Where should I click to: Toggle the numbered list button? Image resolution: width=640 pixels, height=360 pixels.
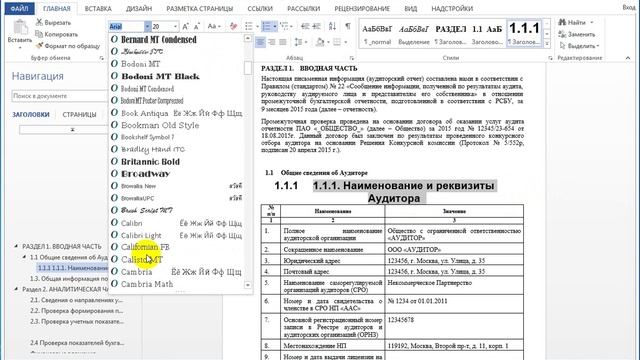tap(267, 27)
